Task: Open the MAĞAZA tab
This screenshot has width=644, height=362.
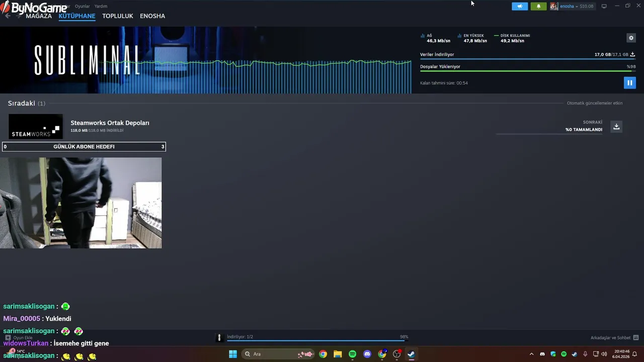Action: (x=39, y=16)
